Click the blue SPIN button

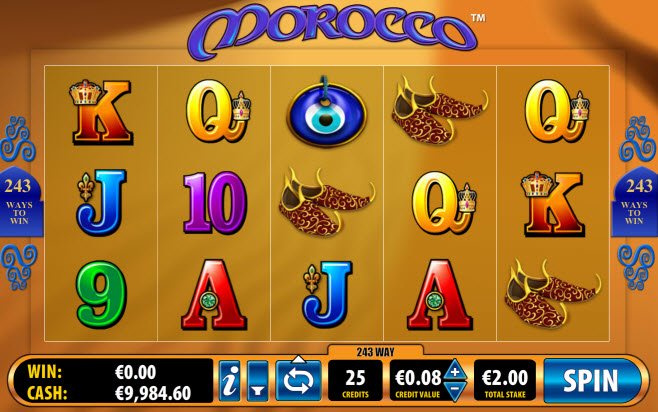tap(592, 381)
